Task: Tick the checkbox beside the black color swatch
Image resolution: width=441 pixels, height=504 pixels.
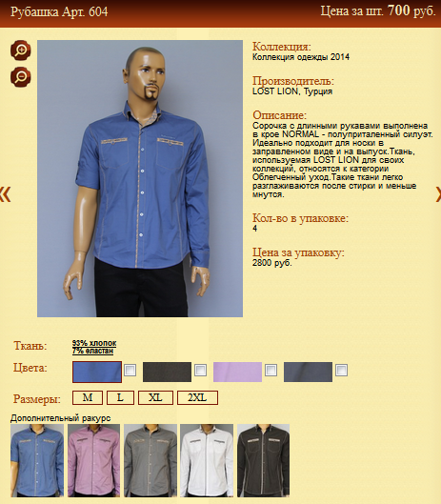Action: point(201,371)
